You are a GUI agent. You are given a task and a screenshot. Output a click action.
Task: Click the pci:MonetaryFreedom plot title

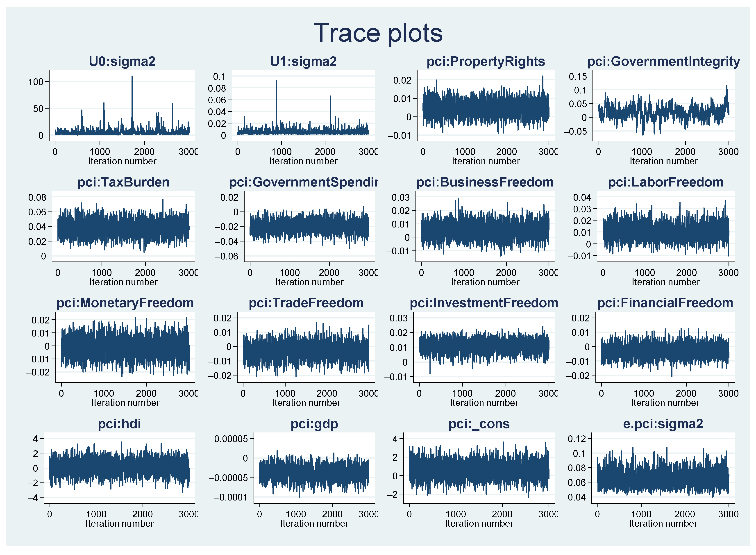click(125, 303)
